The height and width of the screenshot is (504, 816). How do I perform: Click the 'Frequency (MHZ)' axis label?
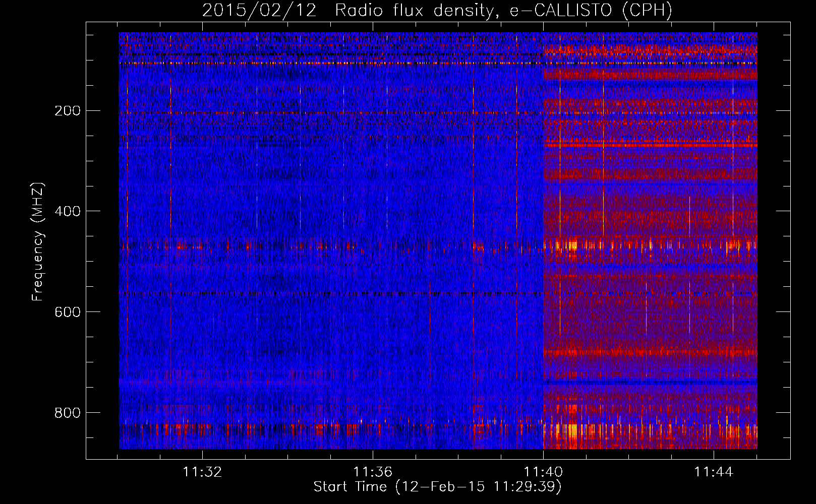[x=38, y=242]
